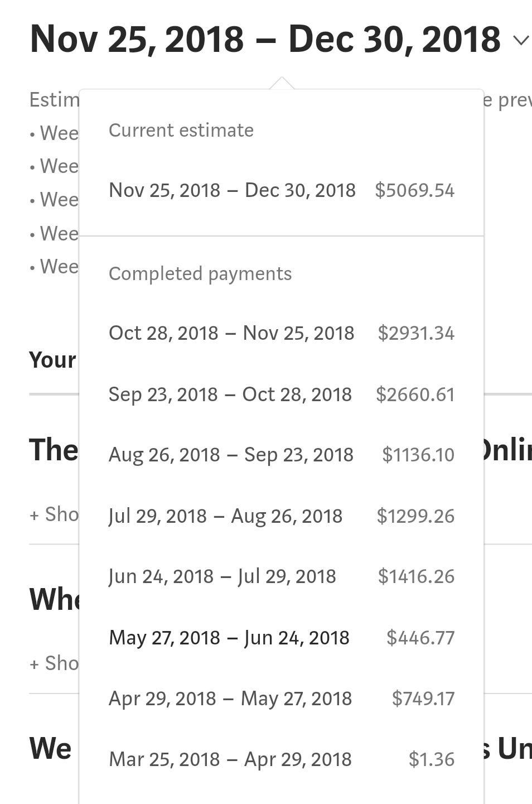532x804 pixels.
Task: Open the Nov 25 – Dec 30 heading dropdown
Action: point(265,40)
